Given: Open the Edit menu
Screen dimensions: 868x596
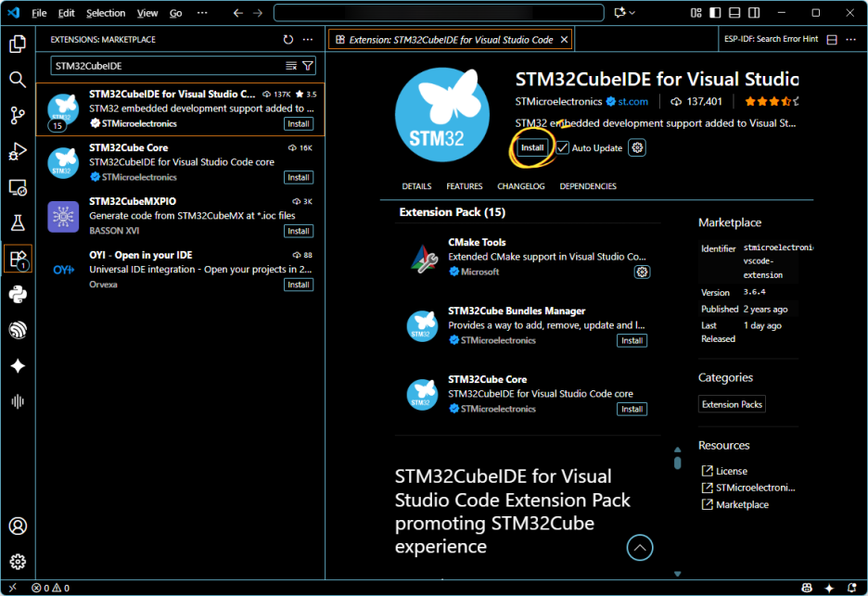Looking at the screenshot, I should point(67,13).
